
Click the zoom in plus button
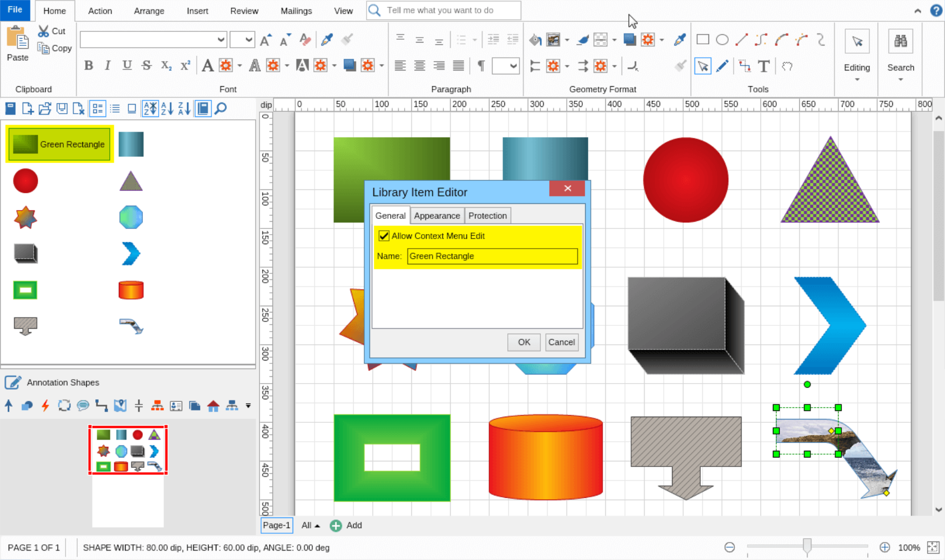884,547
